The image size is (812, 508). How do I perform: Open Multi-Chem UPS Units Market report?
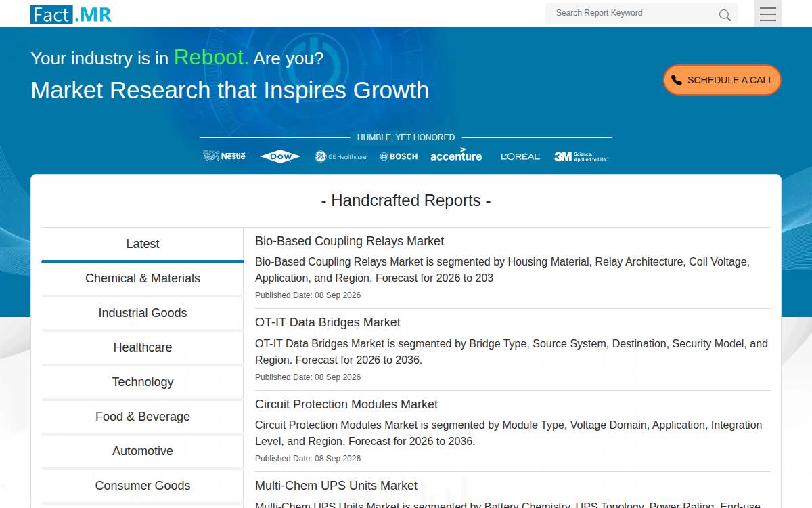click(x=336, y=486)
